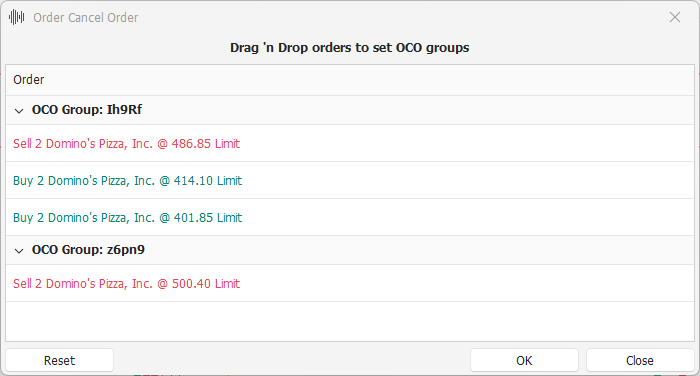Click the empty title bar area

click(402, 17)
